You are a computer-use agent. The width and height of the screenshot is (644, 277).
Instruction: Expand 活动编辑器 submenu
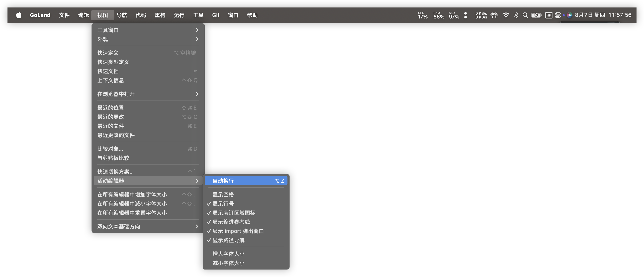tap(148, 181)
